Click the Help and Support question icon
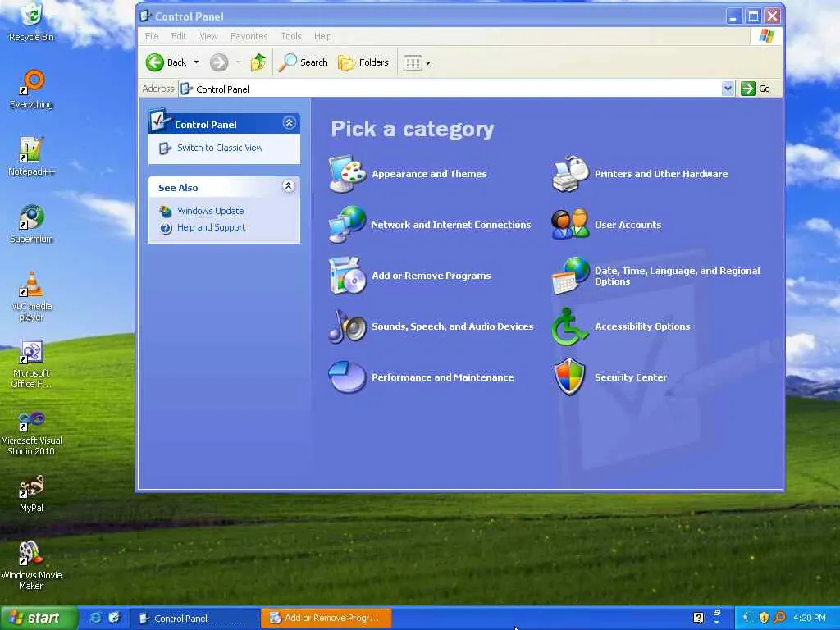Image resolution: width=840 pixels, height=630 pixels. 166,228
